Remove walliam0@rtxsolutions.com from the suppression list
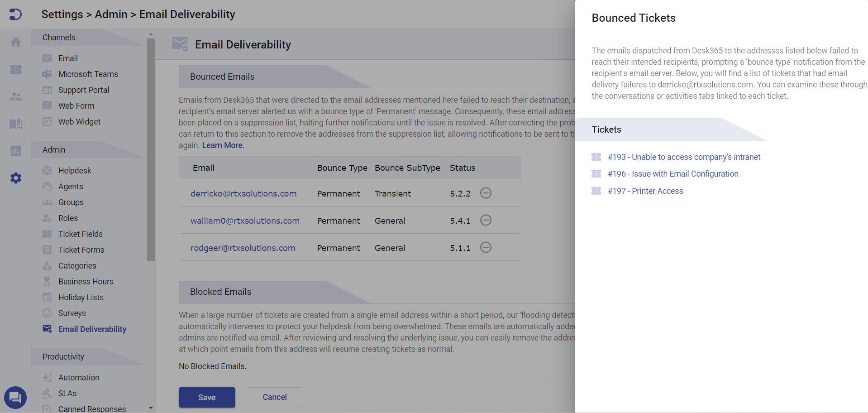The width and height of the screenshot is (868, 413). pyautogui.click(x=486, y=220)
